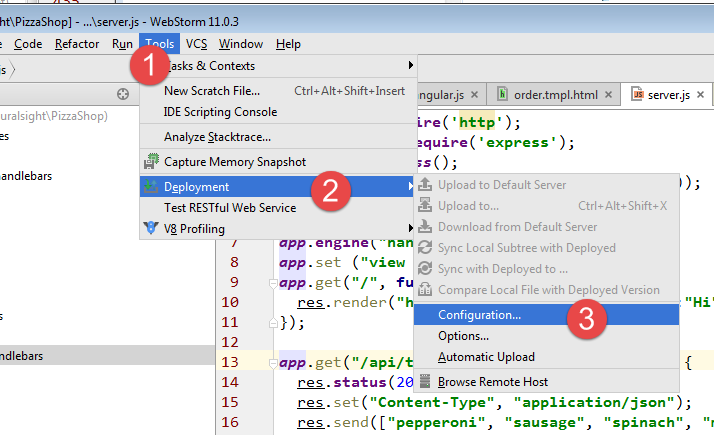Click the Deployment menu icon
This screenshot has width=714, height=435.
click(x=151, y=186)
